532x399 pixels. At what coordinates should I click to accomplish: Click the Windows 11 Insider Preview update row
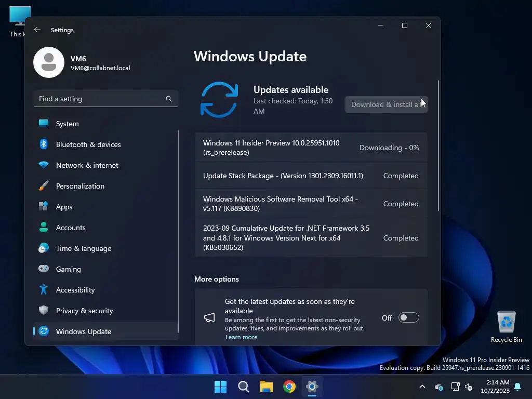click(311, 148)
